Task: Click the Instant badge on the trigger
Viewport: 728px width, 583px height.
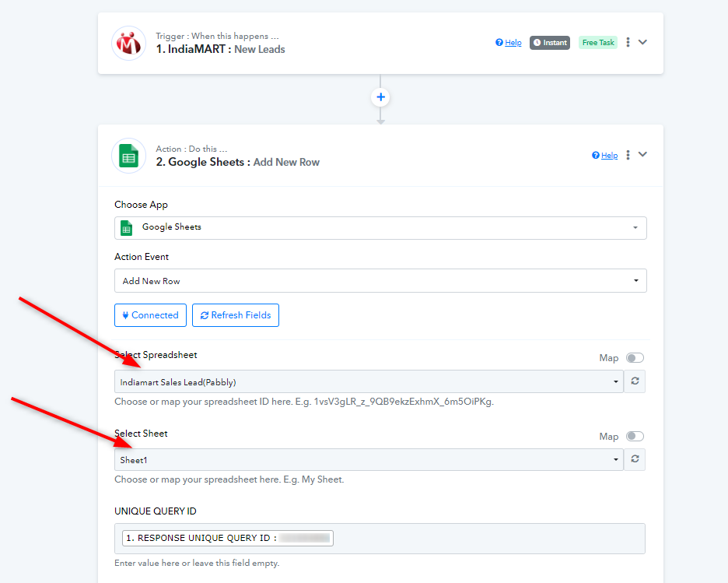Action: click(550, 42)
